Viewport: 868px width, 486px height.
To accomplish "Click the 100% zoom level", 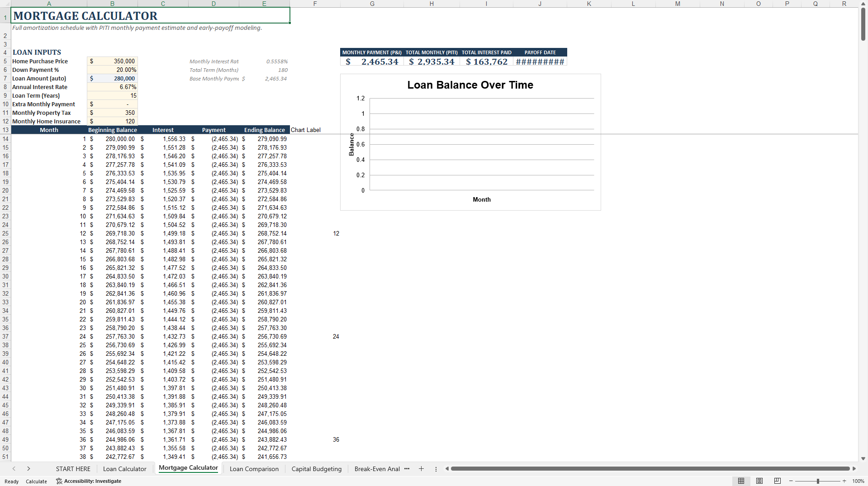I will pyautogui.click(x=858, y=481).
